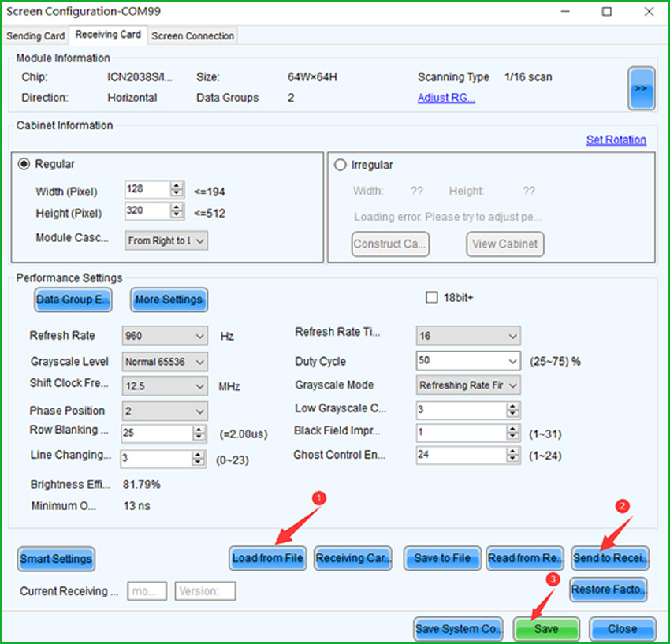Select the Irregular cabinet option
670x644 pixels.
coord(340,165)
